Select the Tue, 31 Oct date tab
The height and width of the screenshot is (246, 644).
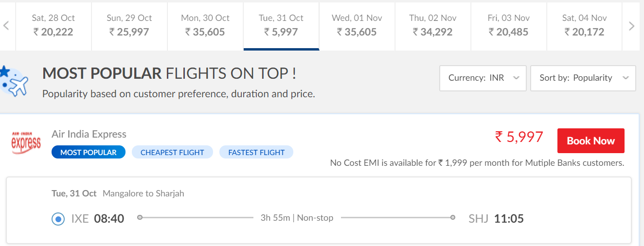tap(281, 25)
